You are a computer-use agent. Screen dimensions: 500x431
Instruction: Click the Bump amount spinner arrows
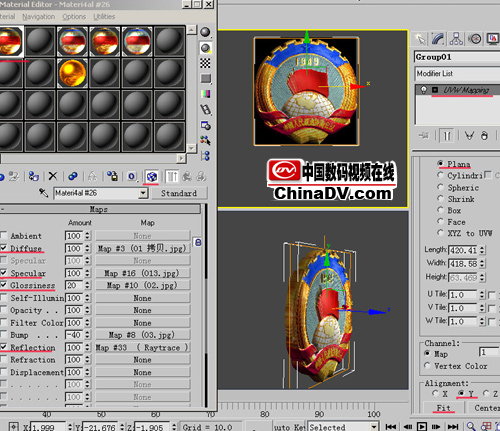coord(87,334)
